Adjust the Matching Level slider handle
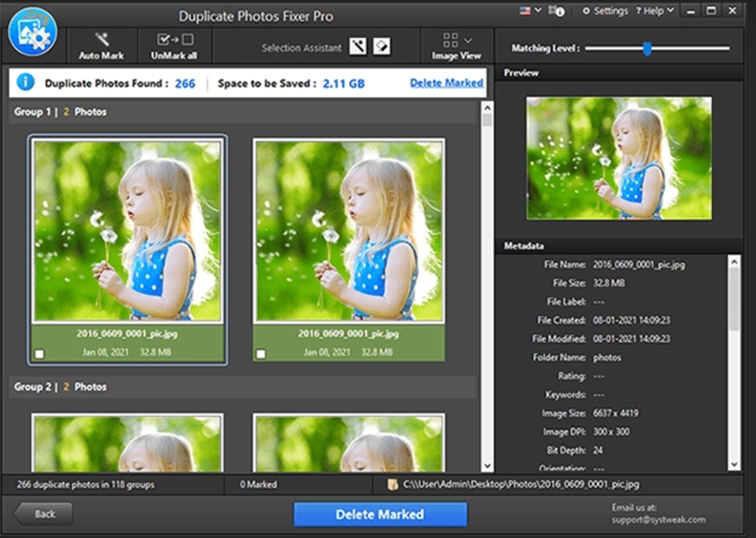This screenshot has width=756, height=538. point(647,49)
